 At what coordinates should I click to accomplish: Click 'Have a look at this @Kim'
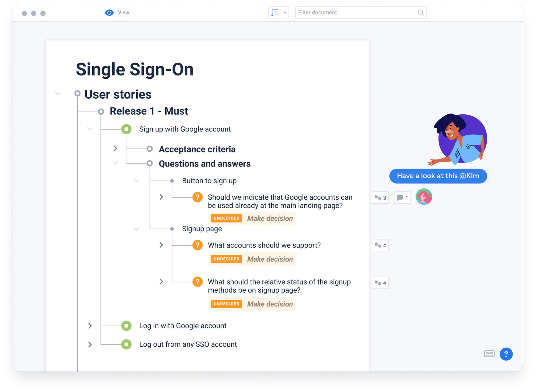click(438, 176)
